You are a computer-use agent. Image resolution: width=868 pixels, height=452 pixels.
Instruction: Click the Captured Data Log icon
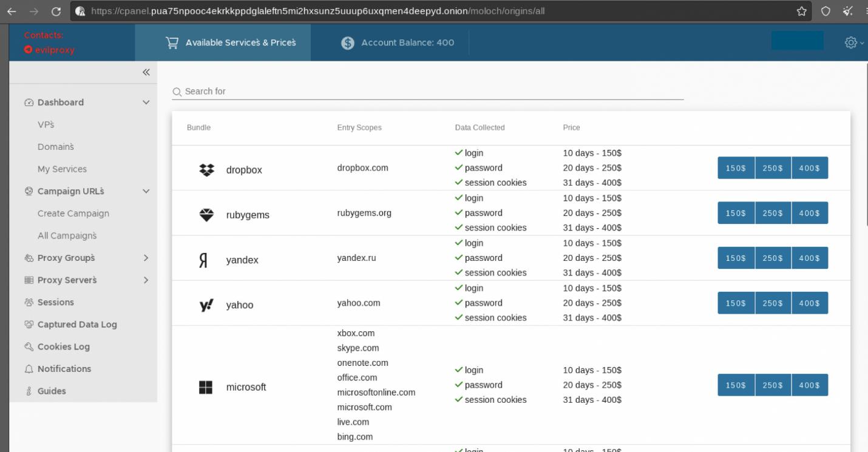(29, 325)
